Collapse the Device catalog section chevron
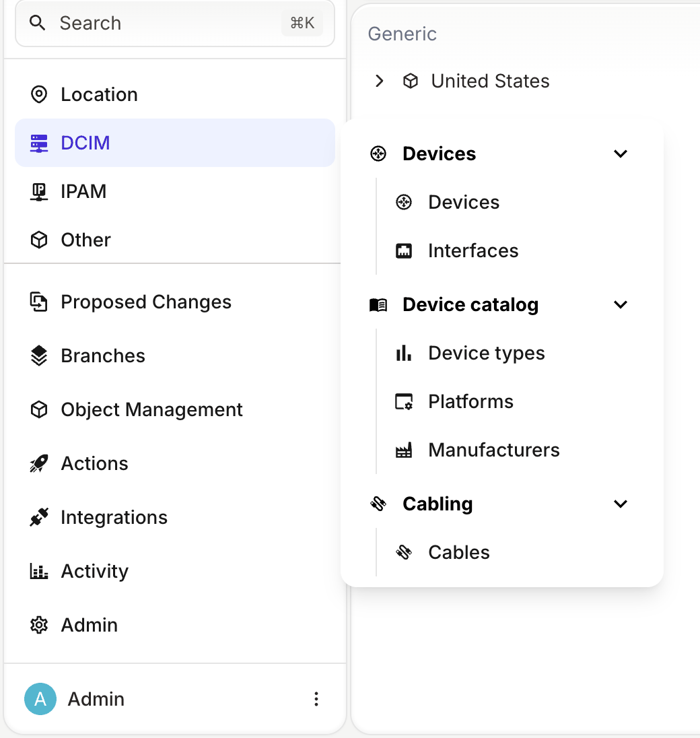Image resolution: width=700 pixels, height=738 pixels. [621, 305]
